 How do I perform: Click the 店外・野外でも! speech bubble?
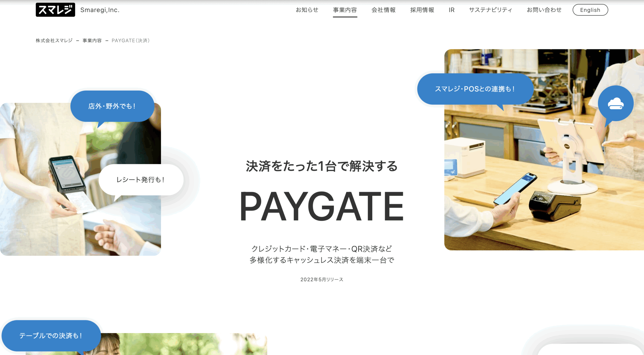click(x=112, y=106)
